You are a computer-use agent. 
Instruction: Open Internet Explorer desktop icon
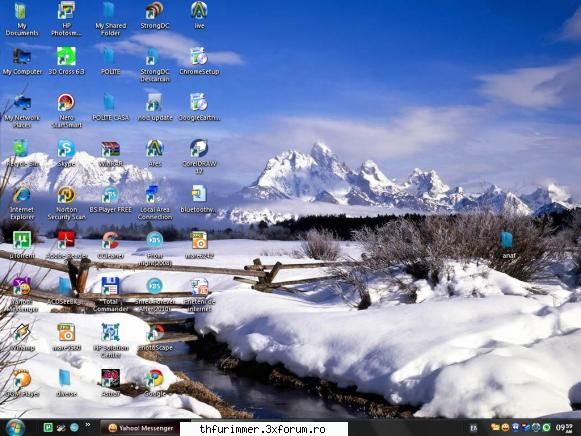[21, 203]
